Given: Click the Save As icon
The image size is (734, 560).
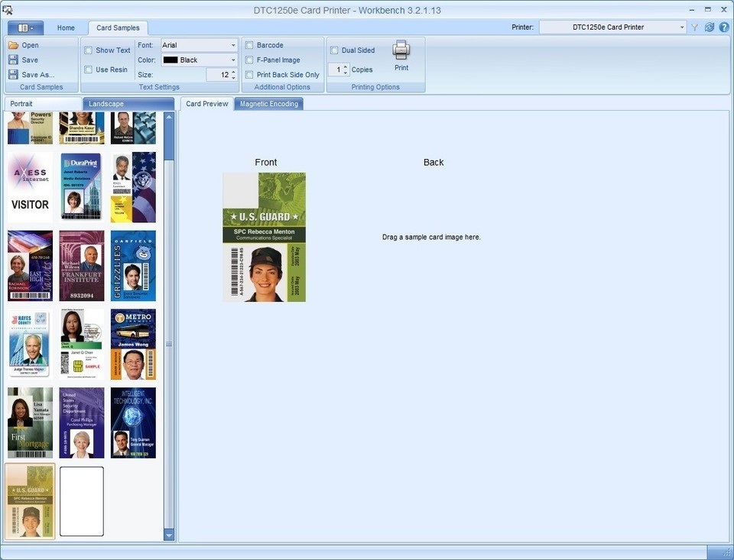Looking at the screenshot, I should pyautogui.click(x=14, y=75).
